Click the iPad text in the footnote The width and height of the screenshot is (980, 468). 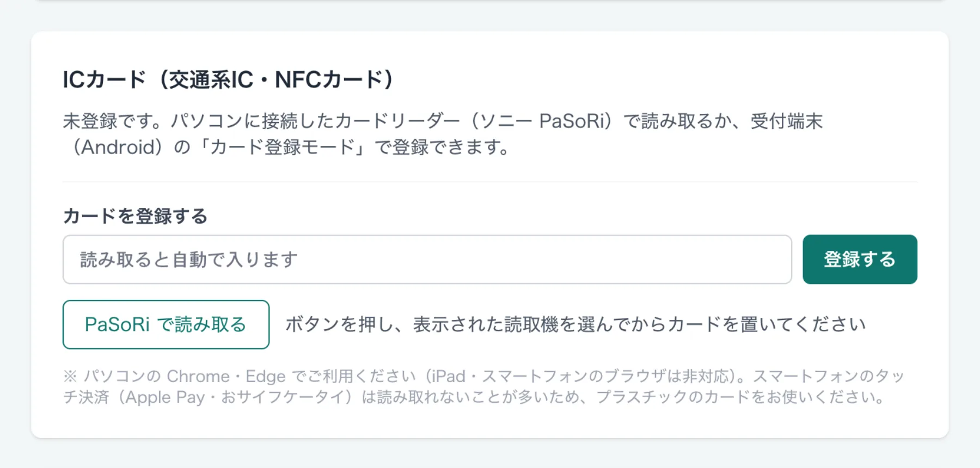point(449,376)
